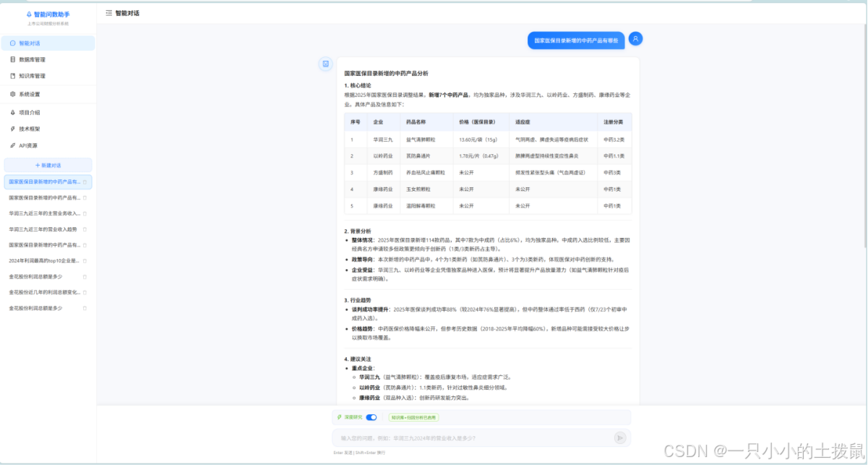Click the 4. 建议关注 section heading
The width and height of the screenshot is (868, 465).
pyautogui.click(x=358, y=359)
